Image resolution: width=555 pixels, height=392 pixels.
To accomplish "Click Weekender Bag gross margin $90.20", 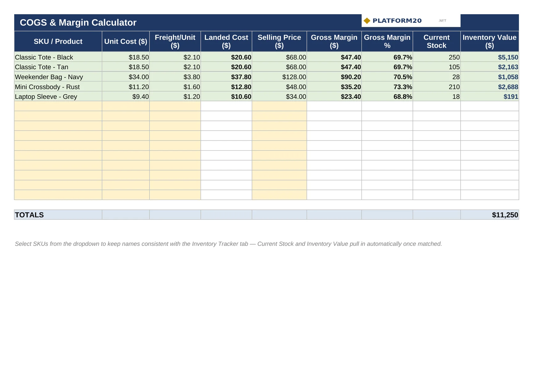I will (334, 77).
